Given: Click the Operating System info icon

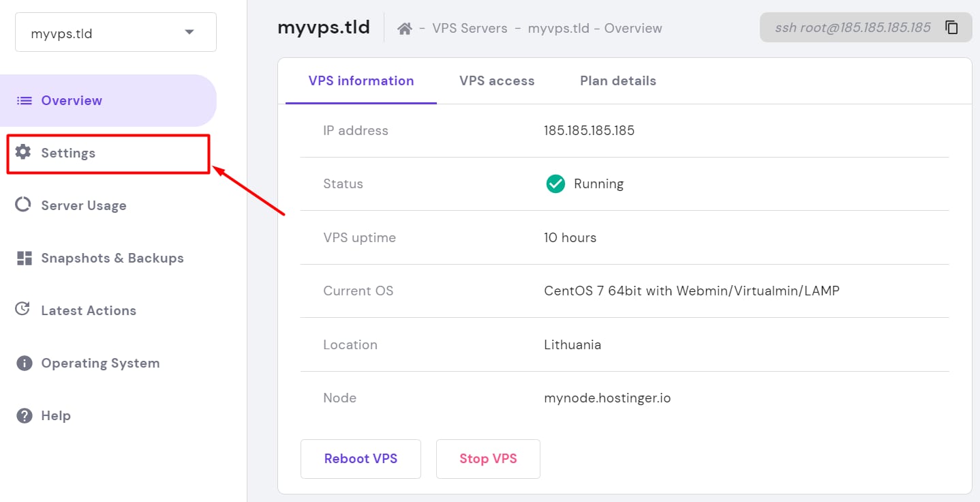Looking at the screenshot, I should point(25,363).
